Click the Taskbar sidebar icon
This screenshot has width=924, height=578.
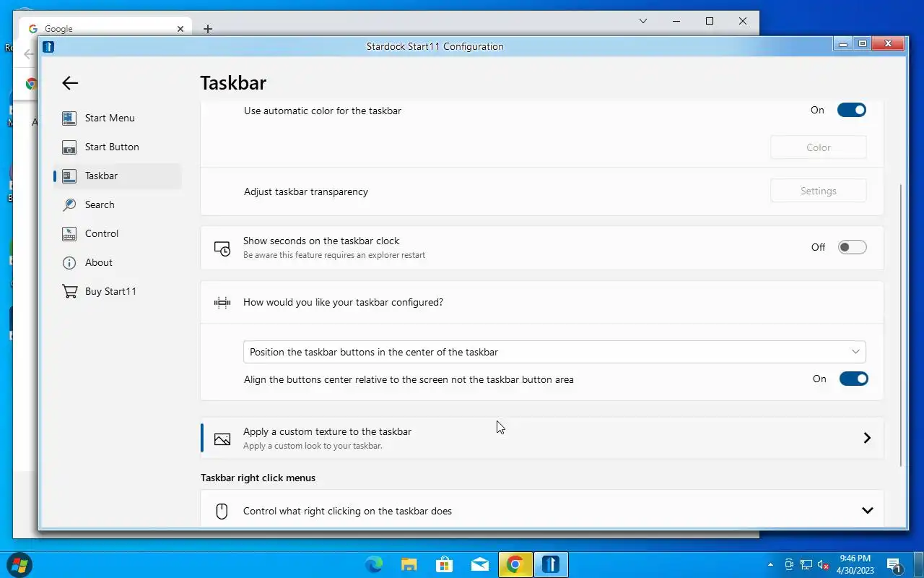(x=69, y=176)
